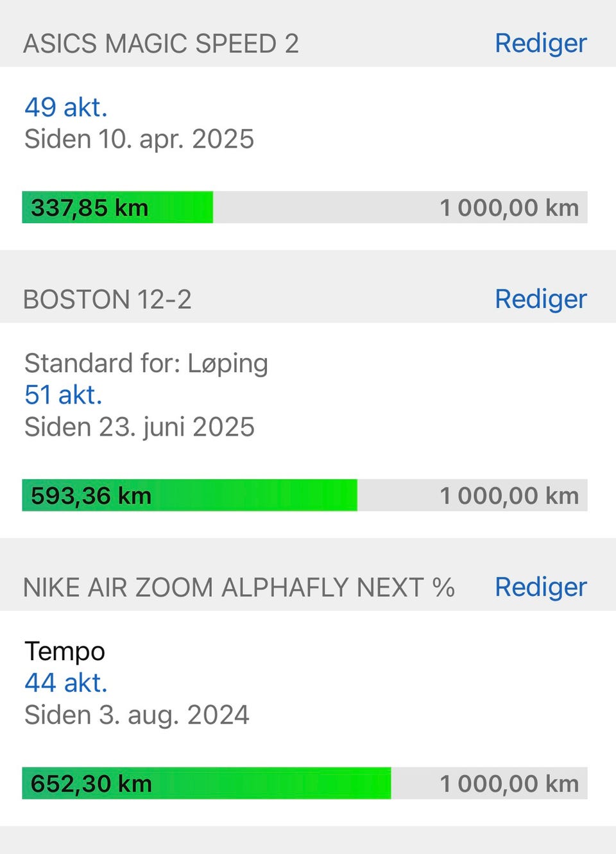Tap the Boston 12-2 distance progress bar

point(305,495)
